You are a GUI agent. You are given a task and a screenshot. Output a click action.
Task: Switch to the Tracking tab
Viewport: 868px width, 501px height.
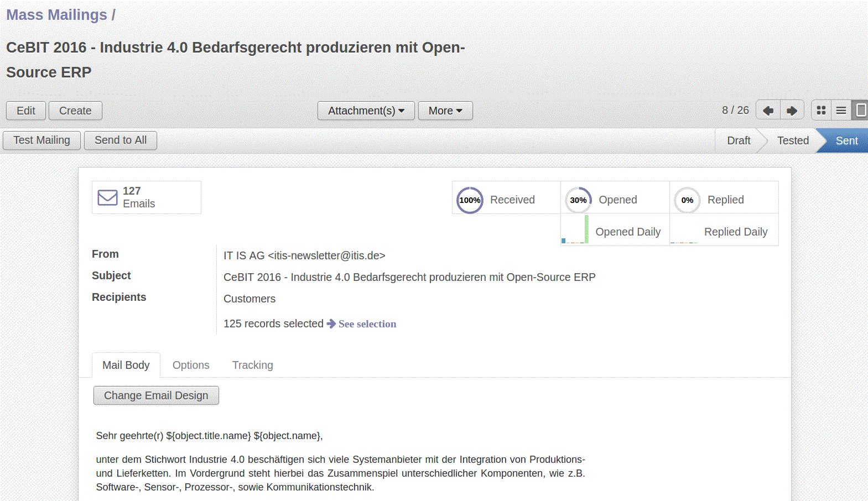pyautogui.click(x=253, y=365)
